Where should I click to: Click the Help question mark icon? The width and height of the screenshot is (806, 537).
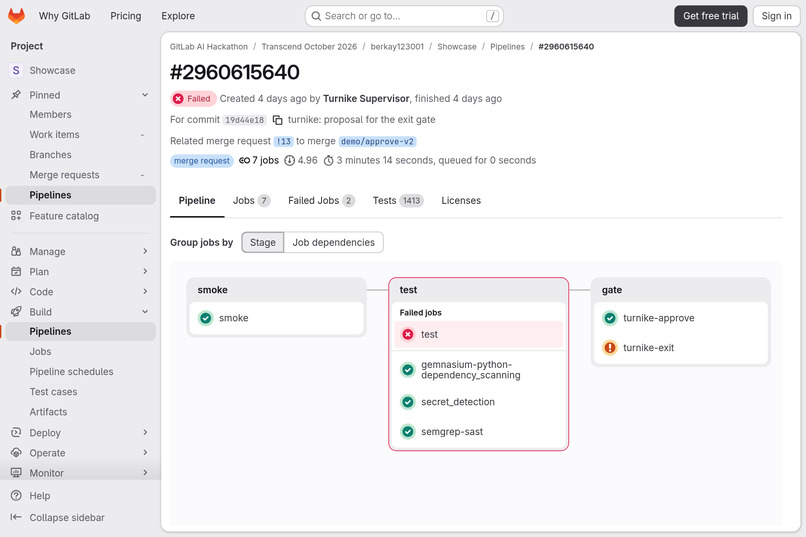(x=16, y=495)
